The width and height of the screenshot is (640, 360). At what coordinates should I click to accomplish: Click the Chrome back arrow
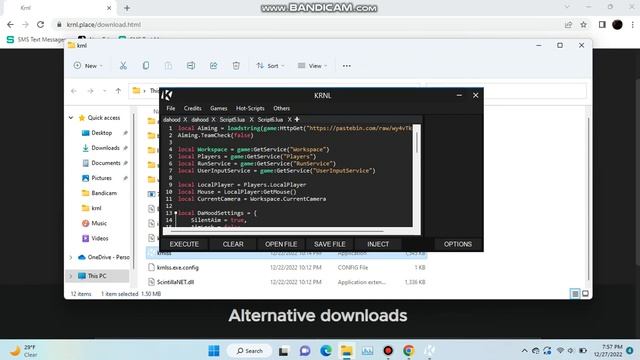coord(10,24)
